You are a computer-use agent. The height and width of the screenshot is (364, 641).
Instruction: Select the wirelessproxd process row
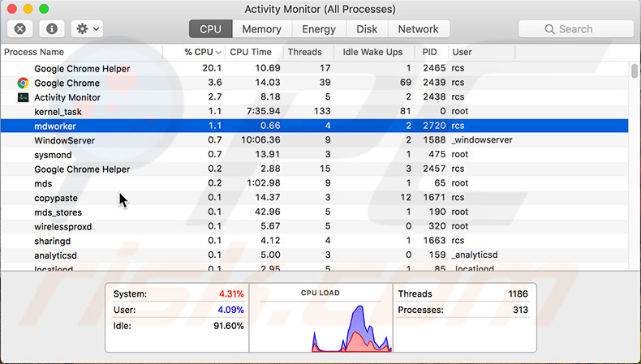click(314, 226)
